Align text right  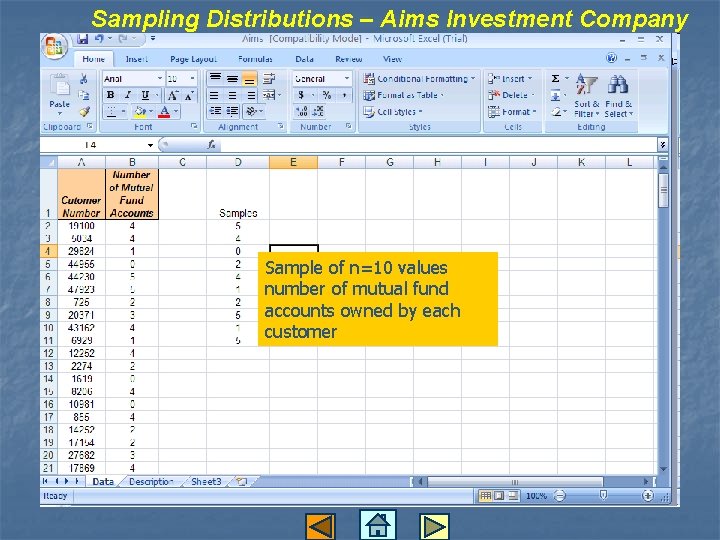click(x=251, y=96)
